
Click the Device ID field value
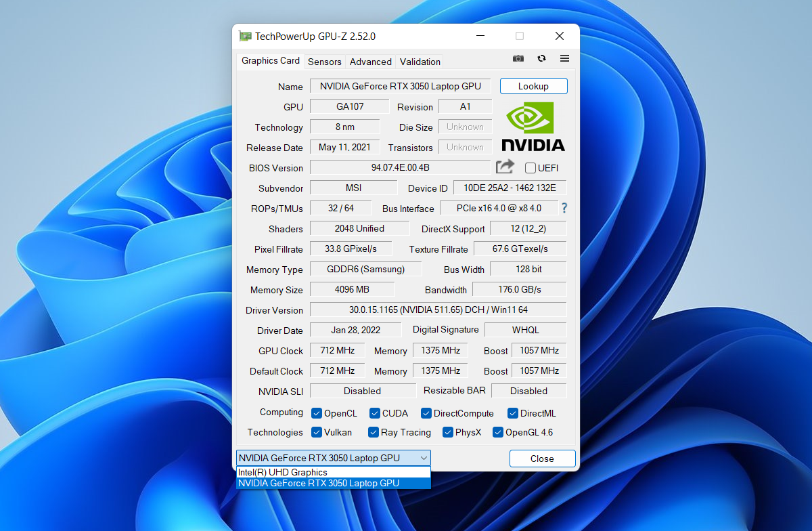510,188
